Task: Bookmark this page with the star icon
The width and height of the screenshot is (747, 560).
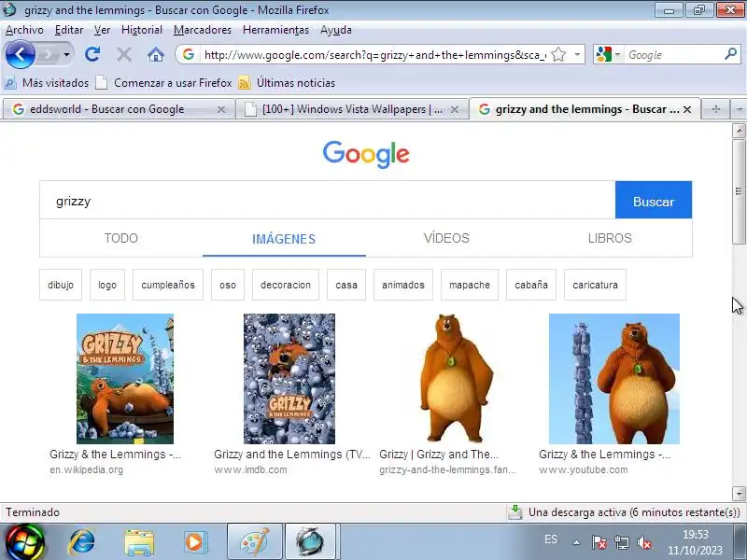Action: (x=557, y=55)
